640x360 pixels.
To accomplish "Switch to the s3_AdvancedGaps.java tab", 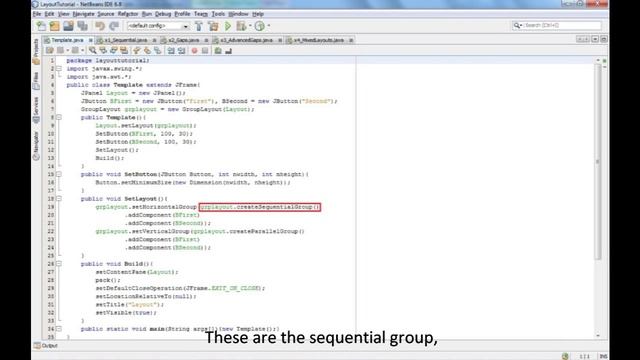I will [x=247, y=40].
